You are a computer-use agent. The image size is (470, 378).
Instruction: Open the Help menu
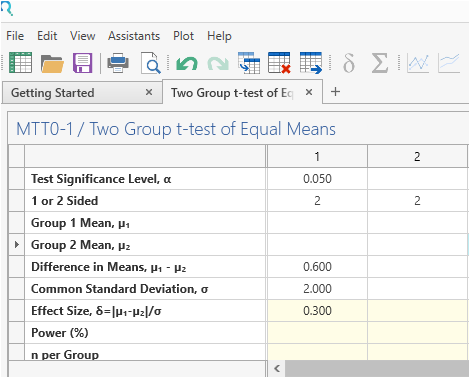coord(219,36)
